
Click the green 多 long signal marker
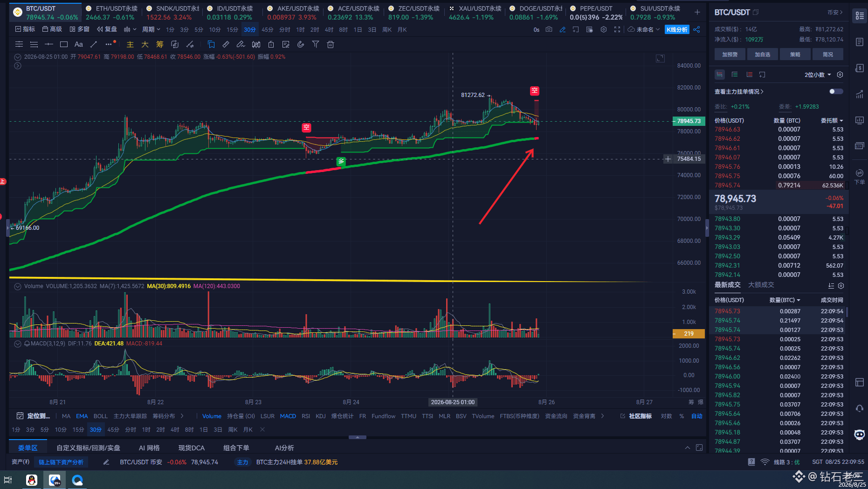point(341,161)
